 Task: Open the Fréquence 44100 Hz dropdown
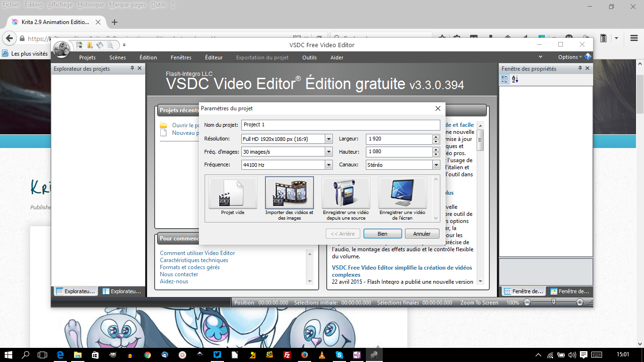pyautogui.click(x=329, y=165)
